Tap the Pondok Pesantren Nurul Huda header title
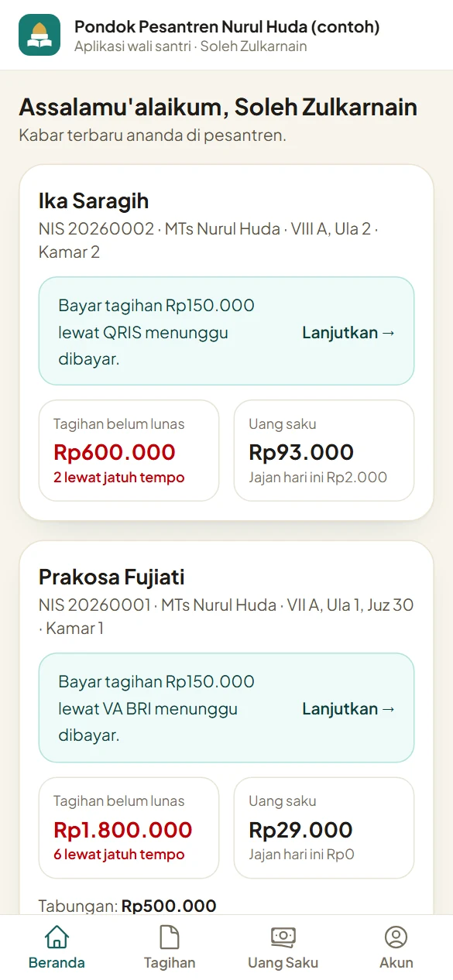Image resolution: width=453 pixels, height=980 pixels. point(227,27)
